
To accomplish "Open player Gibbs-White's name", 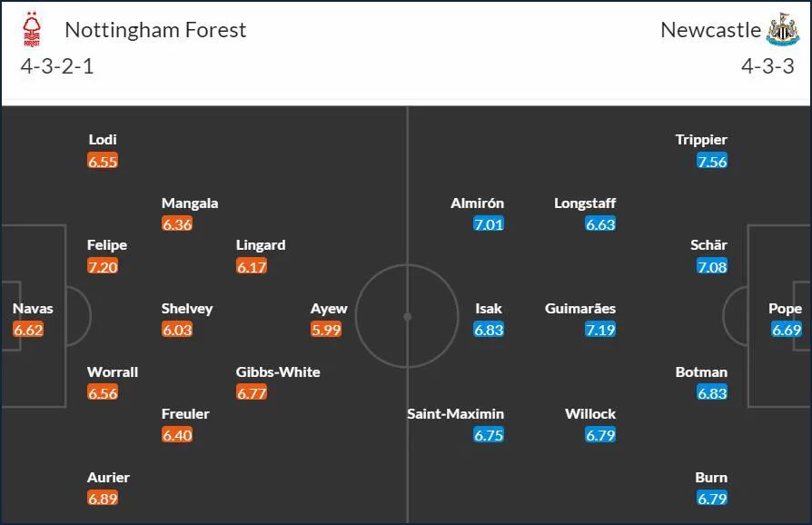I will click(x=278, y=371).
